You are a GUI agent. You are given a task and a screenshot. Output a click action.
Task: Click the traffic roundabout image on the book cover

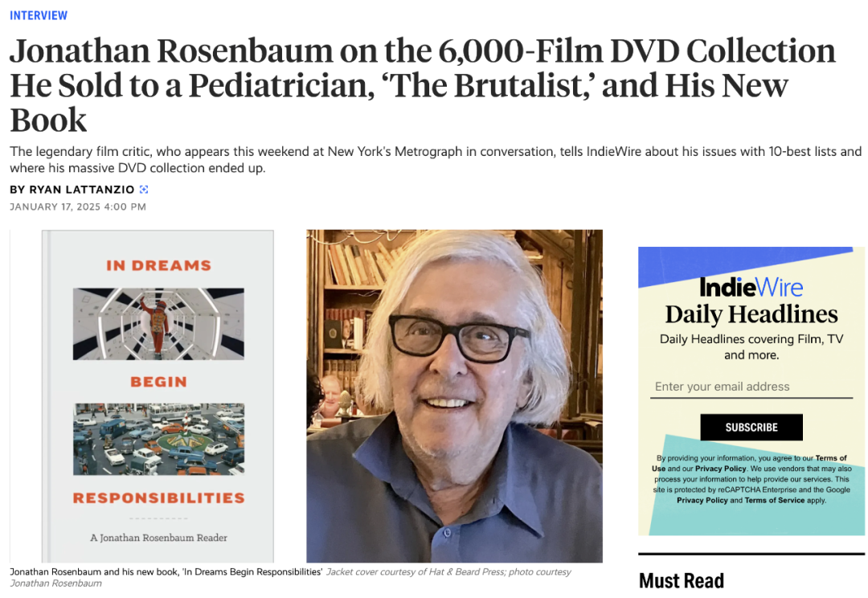click(158, 439)
